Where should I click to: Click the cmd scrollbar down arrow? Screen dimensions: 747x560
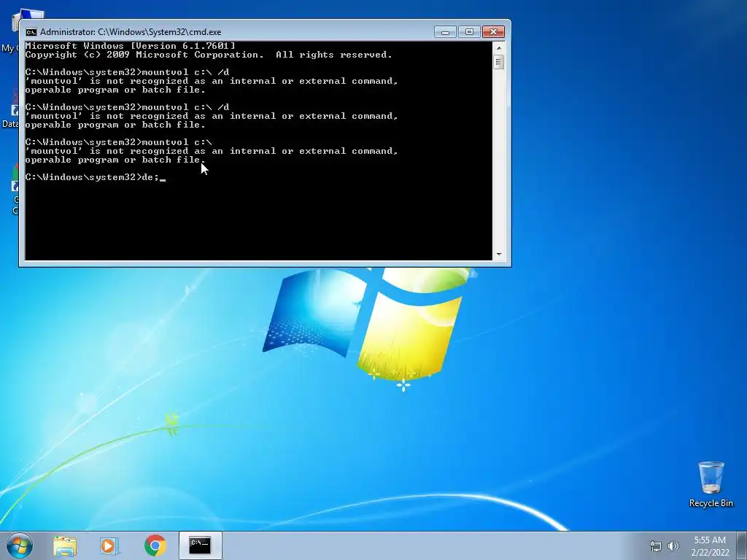(x=499, y=254)
